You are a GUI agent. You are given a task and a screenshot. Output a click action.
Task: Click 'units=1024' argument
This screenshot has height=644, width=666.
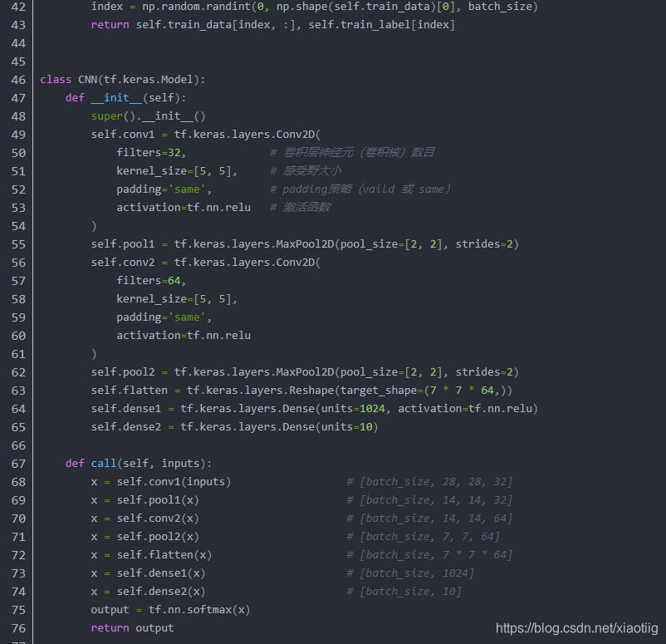(353, 409)
